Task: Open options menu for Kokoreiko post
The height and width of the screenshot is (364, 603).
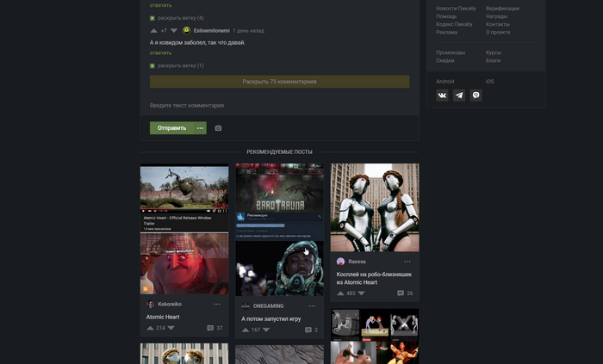Action: pos(217,304)
